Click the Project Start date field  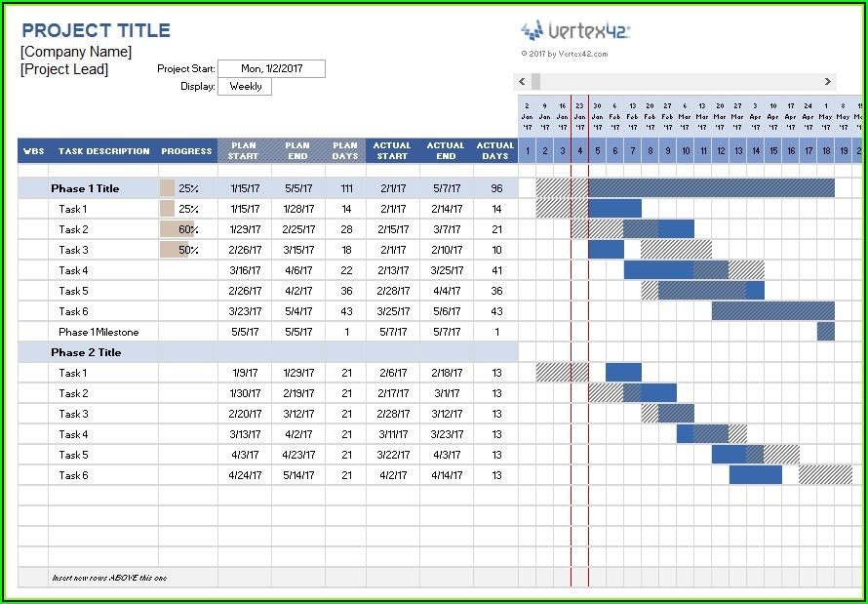tap(271, 67)
